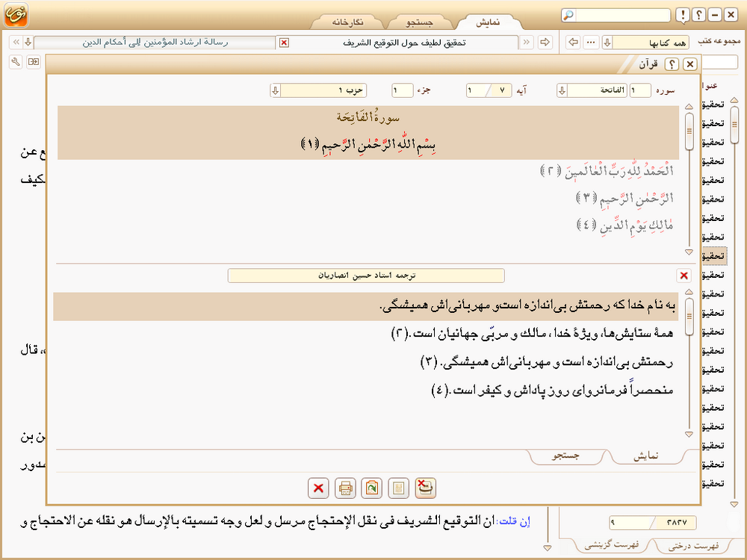Click up arrow of right side list scrollbar
Viewport: 747px width, 560px height.
(x=734, y=100)
